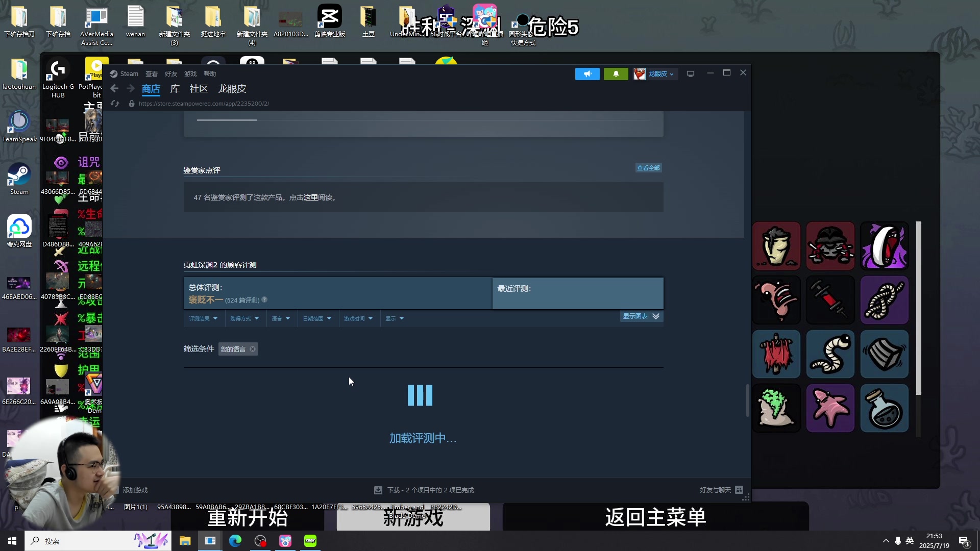Open the 购得方式 filter dropdown
This screenshot has height=551, width=980.
pyautogui.click(x=244, y=318)
